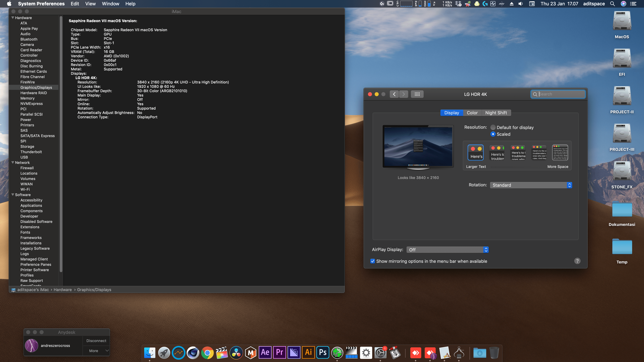Screen dimensions: 644x362
Task: Open the Rotation Standard dropdown
Action: click(x=531, y=185)
